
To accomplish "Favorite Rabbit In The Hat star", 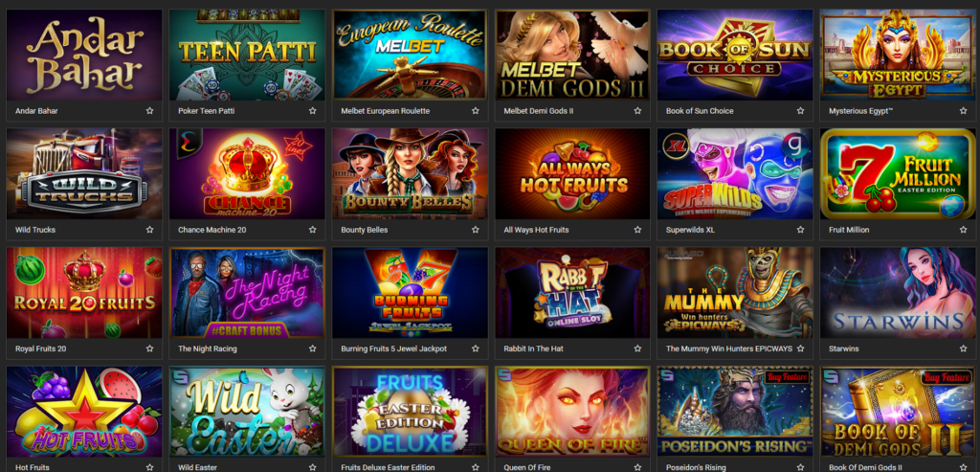I will (637, 348).
